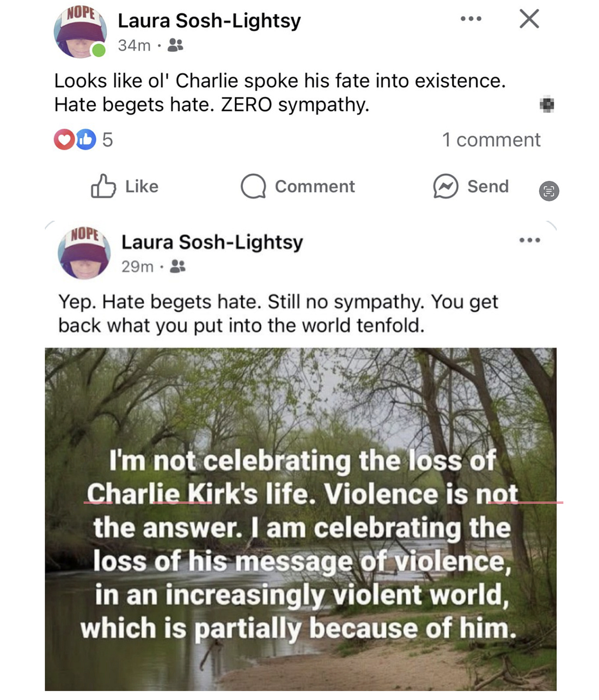Click the Messenger Send icon
599x700 pixels.
tap(445, 186)
